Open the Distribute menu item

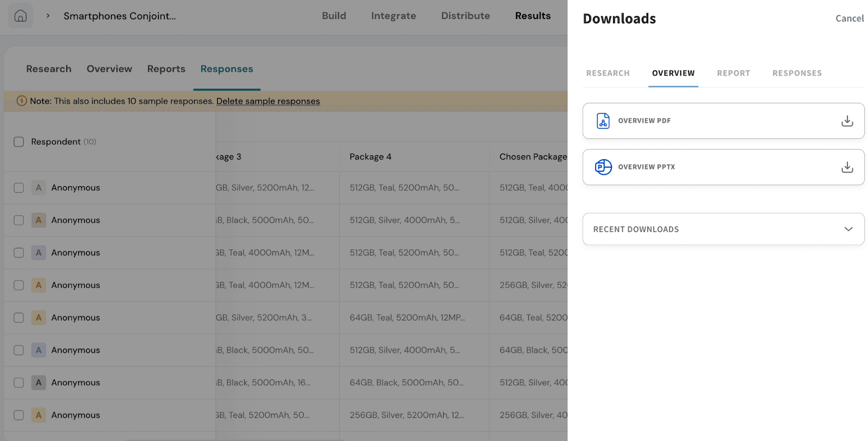[465, 16]
